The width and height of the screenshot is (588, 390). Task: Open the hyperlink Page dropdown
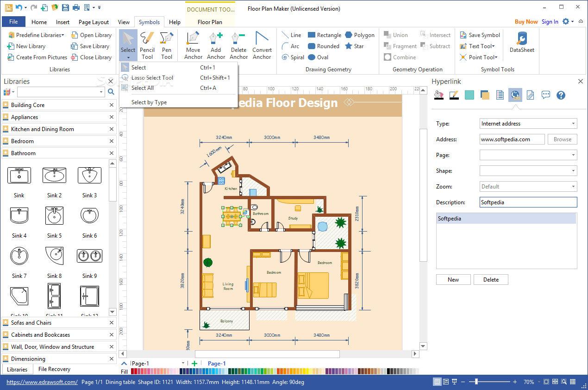point(573,155)
